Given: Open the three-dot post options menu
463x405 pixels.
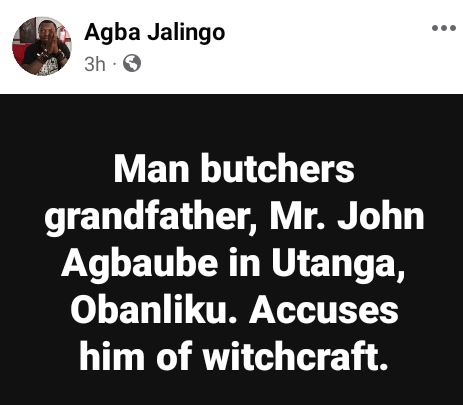Looking at the screenshot, I should coord(444,28).
